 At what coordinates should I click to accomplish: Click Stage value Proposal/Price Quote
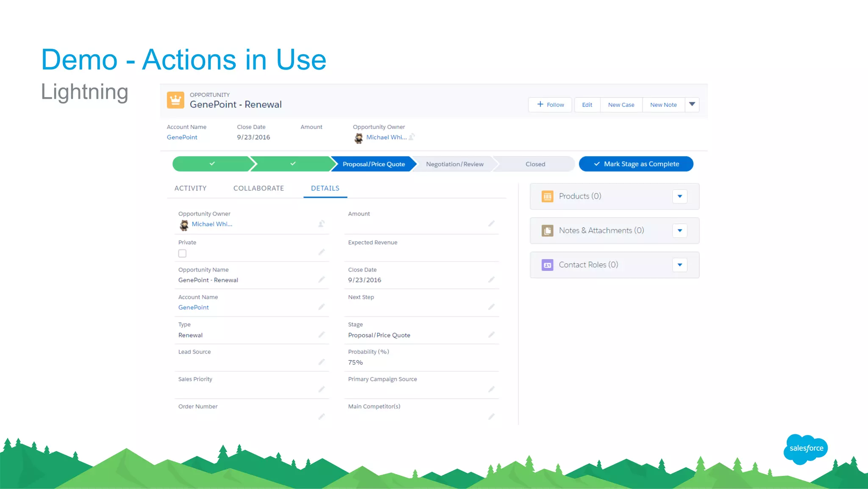(379, 335)
